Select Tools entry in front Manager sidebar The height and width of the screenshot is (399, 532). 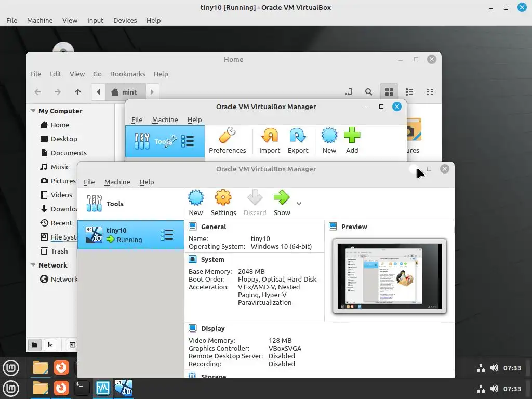(130, 204)
